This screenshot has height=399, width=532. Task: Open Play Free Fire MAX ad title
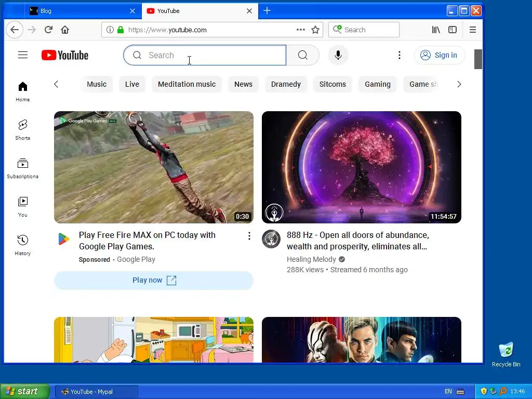[147, 241]
